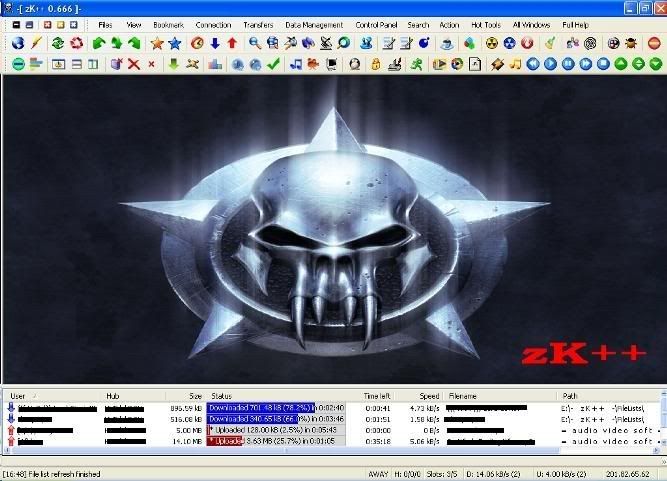
Task: Open the View menu
Action: pos(134,25)
